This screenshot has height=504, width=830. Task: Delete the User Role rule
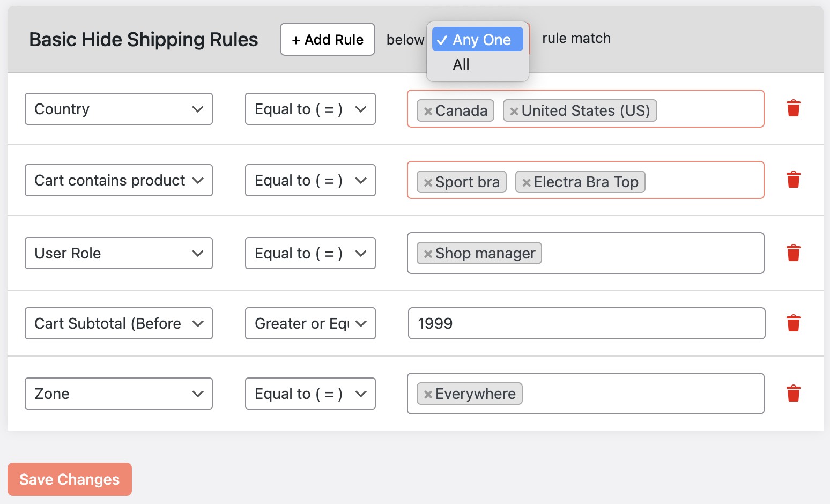(794, 253)
